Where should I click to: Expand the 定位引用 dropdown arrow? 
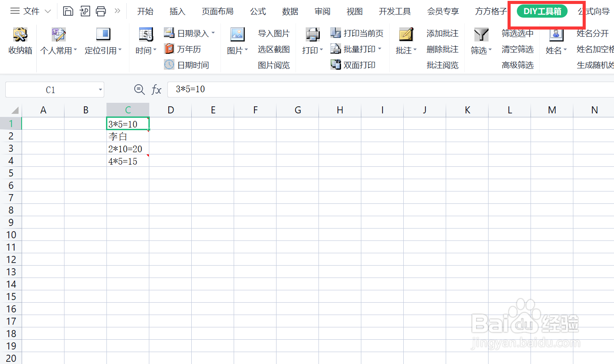point(120,50)
